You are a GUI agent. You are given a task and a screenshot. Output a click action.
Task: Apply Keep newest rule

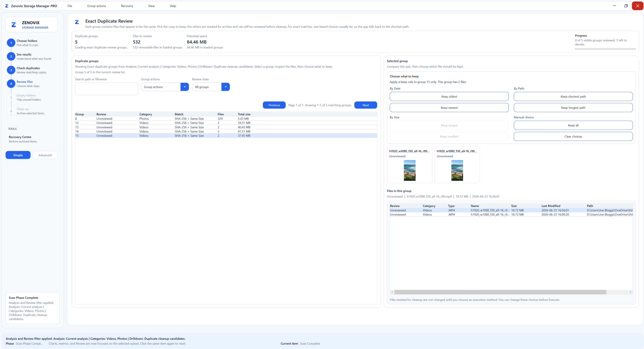[x=449, y=108]
